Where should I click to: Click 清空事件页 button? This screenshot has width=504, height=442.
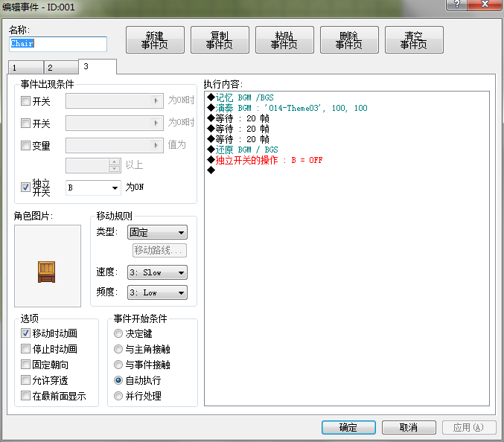coord(414,40)
